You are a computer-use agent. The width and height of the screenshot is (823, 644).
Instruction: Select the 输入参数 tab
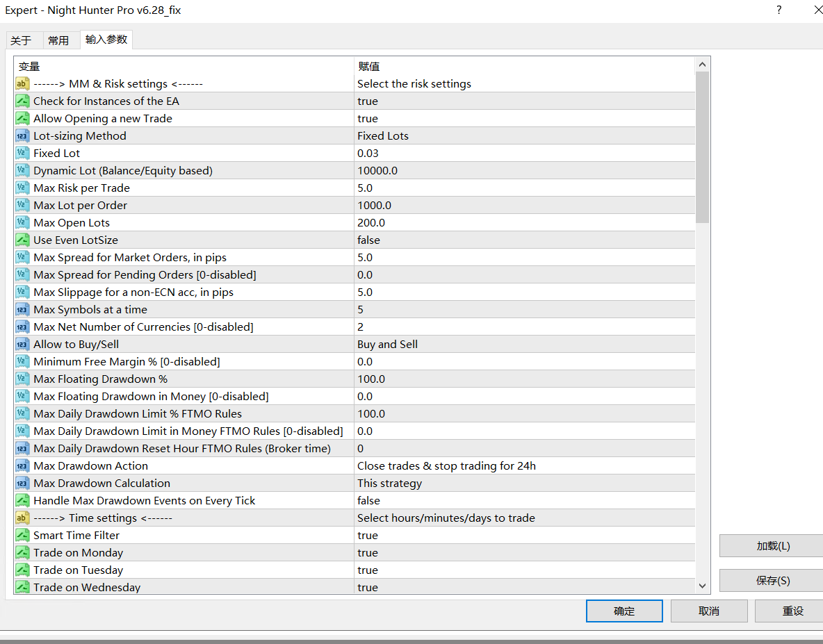pos(106,40)
